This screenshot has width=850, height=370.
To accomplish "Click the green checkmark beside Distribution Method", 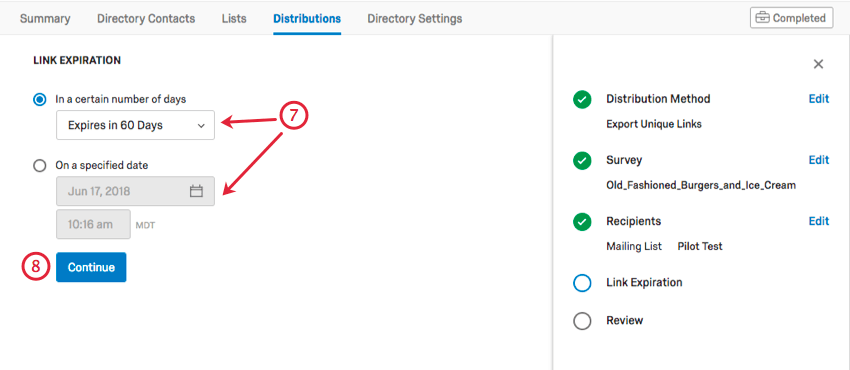I will pos(582,100).
